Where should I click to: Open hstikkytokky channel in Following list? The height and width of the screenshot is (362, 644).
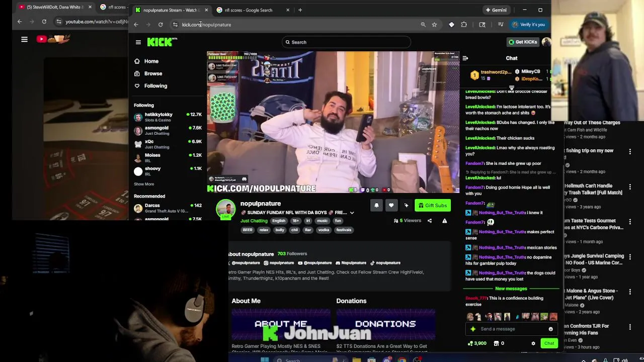[168, 117]
